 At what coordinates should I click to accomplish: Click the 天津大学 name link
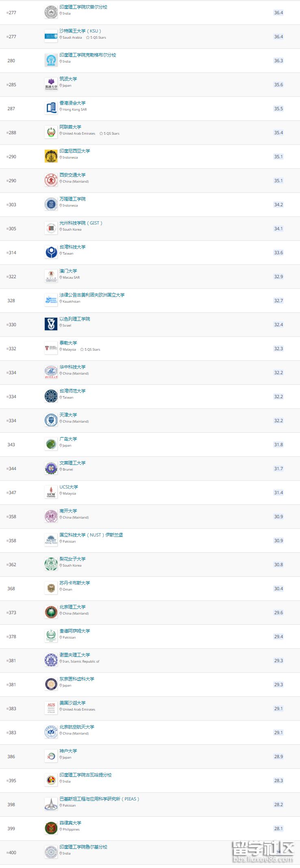coord(68,415)
